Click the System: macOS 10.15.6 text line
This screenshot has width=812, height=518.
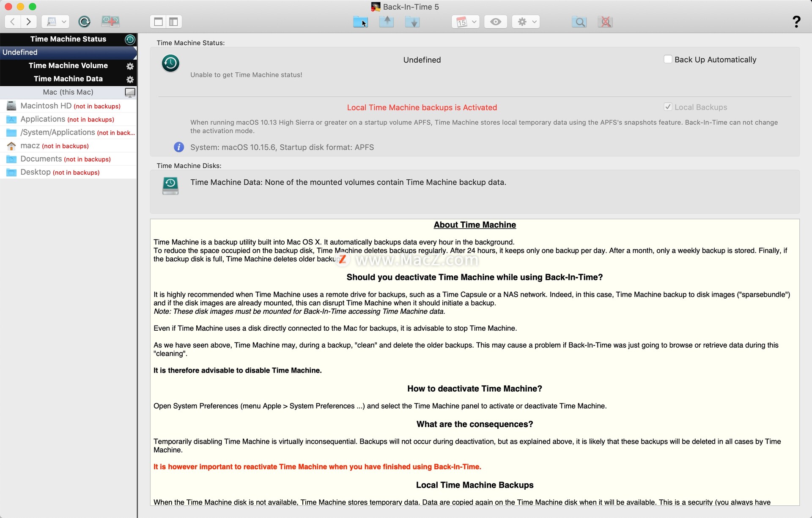282,147
